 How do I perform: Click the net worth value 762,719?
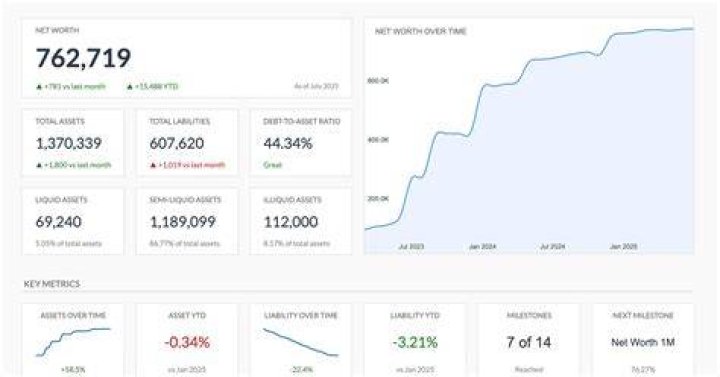click(83, 58)
